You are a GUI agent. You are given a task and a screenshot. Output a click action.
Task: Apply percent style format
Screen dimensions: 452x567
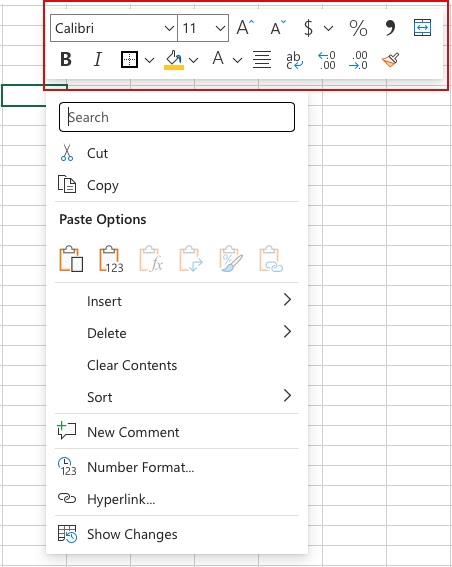click(358, 28)
